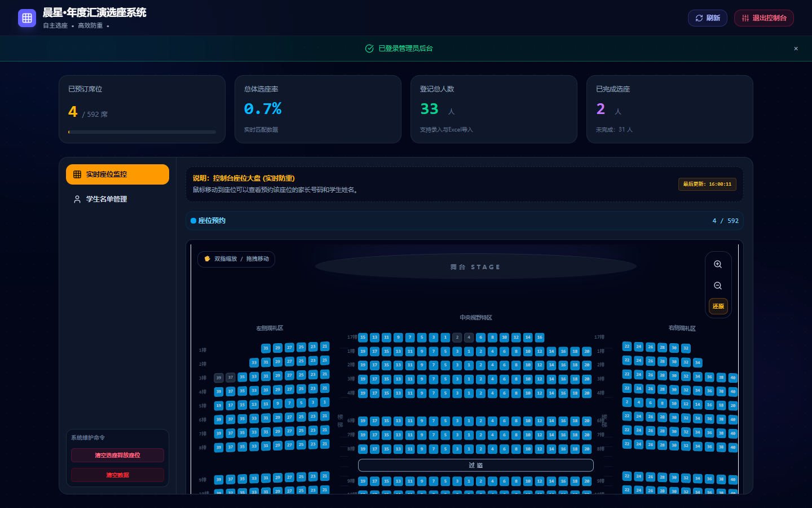The image size is (812, 508).
Task: Click the 33 登记总人数 value
Action: 430,108
